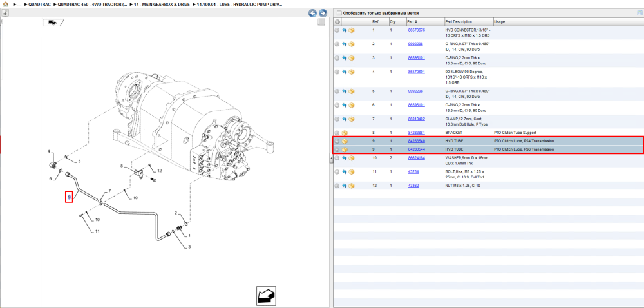Click package box icon on 90 ELBOW row

point(352,72)
